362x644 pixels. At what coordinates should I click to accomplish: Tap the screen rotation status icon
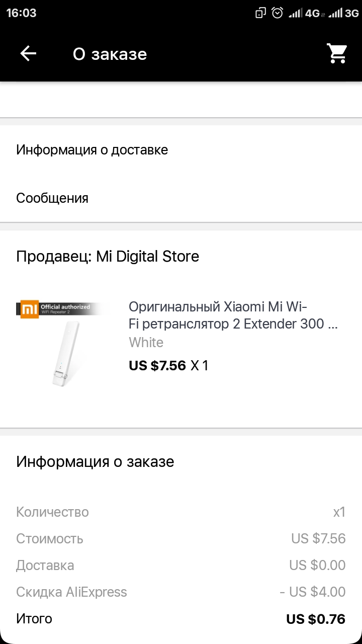point(260,13)
